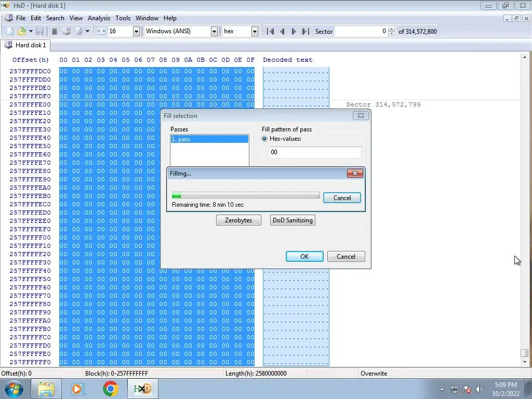Select the Hard disk 1 tab
Screen dimensions: 532x399
tap(25, 45)
